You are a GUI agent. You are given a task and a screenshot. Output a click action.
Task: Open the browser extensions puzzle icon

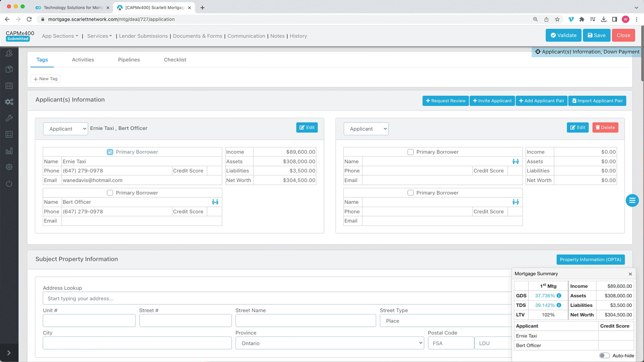[x=582, y=19]
